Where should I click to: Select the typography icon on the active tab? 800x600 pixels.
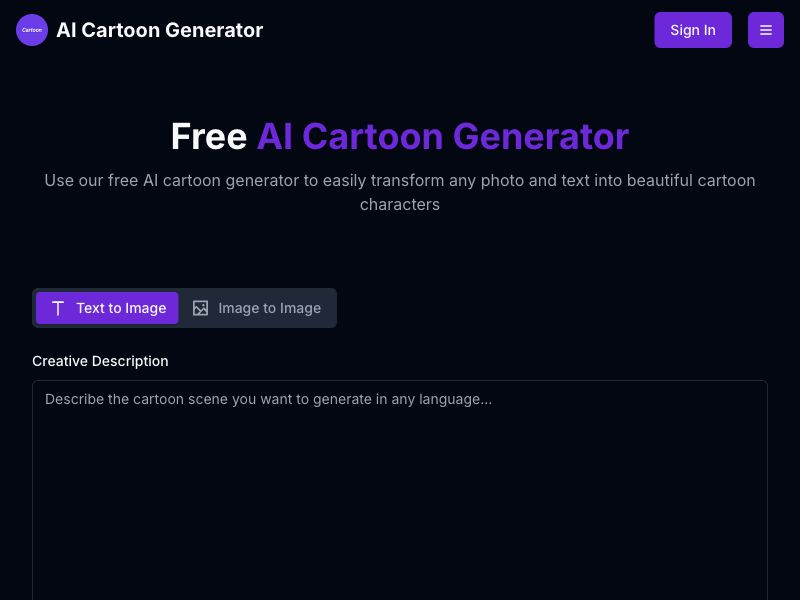pos(58,308)
